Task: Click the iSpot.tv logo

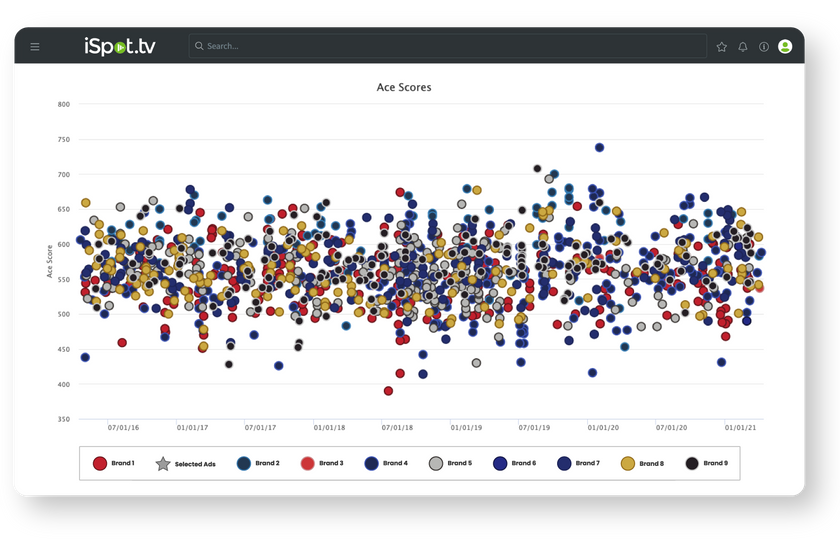Action: click(120, 46)
